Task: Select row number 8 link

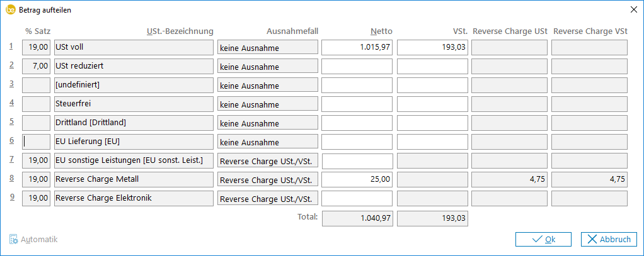Action: pyautogui.click(x=11, y=179)
